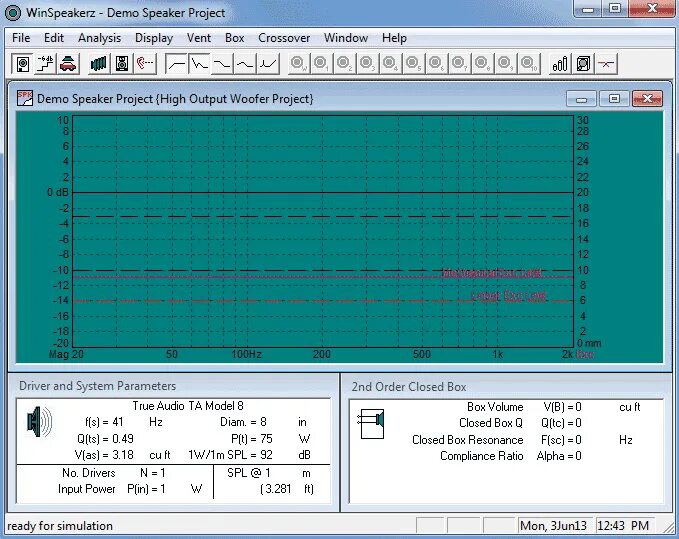Click the f(s) = 41 value
This screenshot has height=539, width=679.
click(x=104, y=422)
